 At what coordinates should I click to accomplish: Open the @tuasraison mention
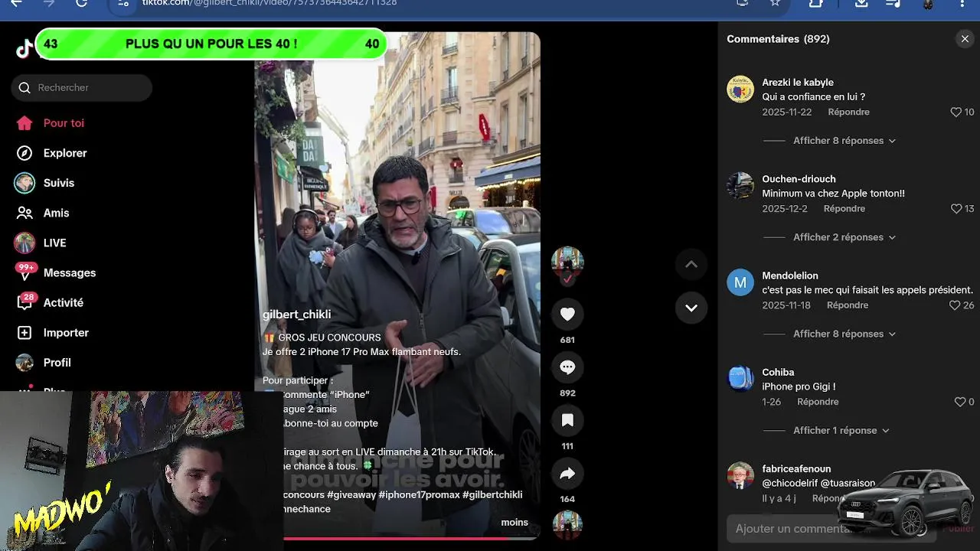848,483
